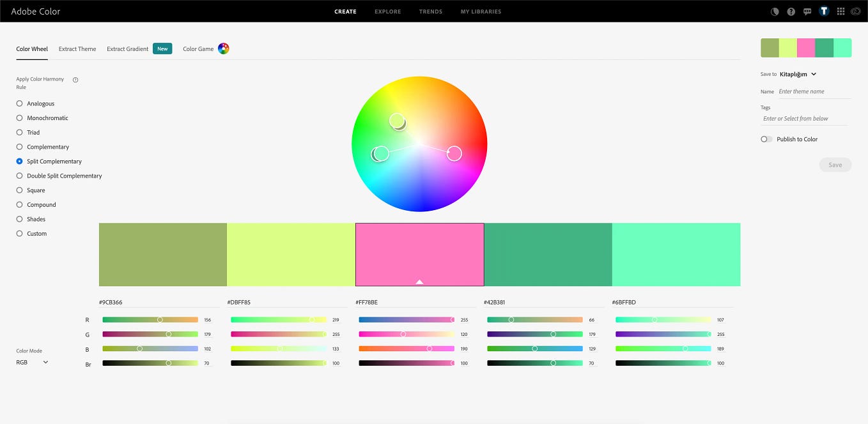
Task: Open your profile avatar icon
Action: point(824,11)
